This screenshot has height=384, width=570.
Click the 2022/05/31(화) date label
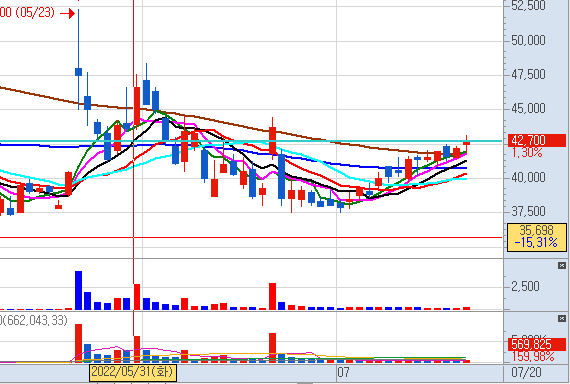click(x=133, y=372)
